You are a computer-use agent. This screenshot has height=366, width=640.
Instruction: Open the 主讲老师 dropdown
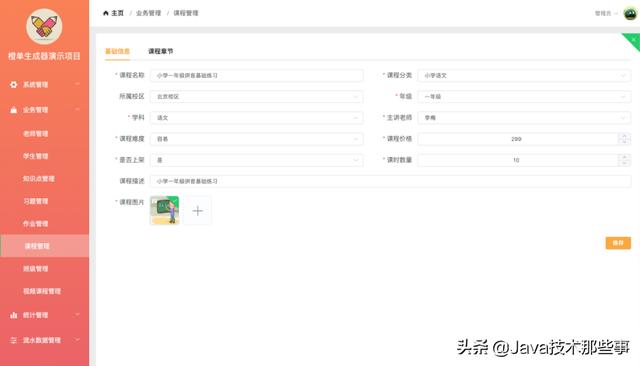(x=524, y=118)
